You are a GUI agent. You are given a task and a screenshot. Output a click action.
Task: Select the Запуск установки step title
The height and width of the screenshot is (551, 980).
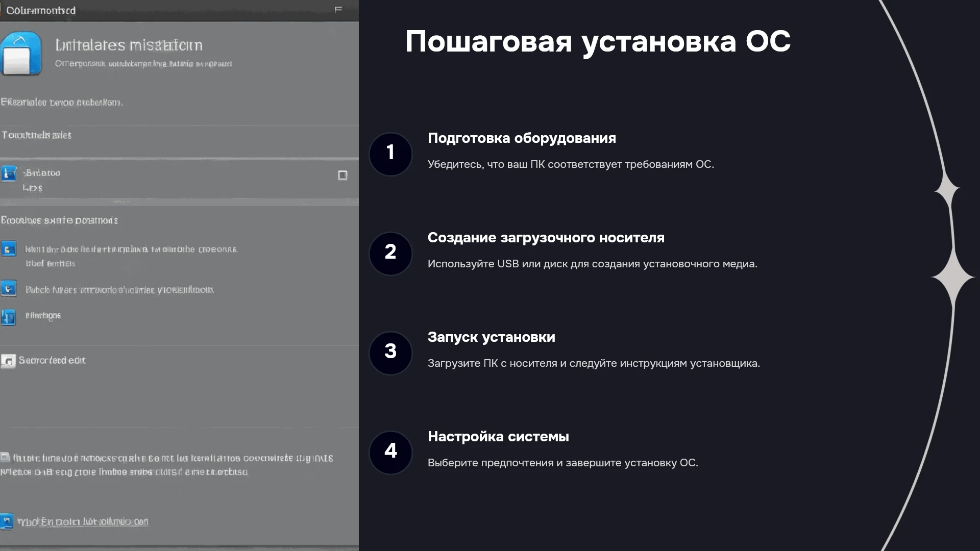(x=491, y=337)
